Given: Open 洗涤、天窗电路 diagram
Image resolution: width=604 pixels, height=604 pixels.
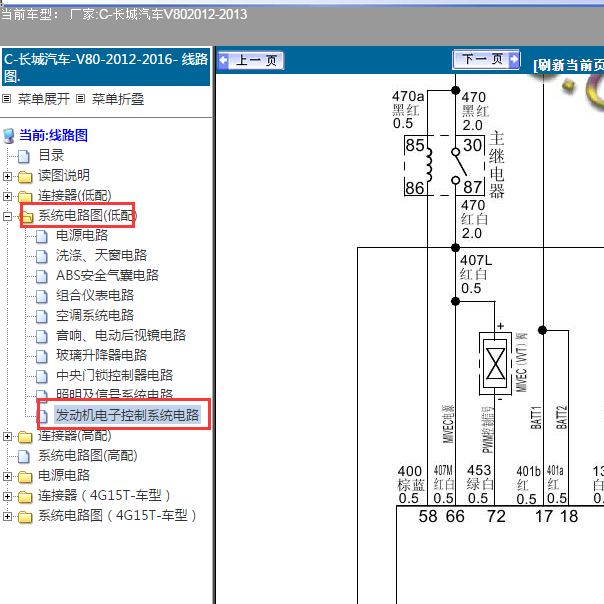Looking at the screenshot, I should 102,255.
